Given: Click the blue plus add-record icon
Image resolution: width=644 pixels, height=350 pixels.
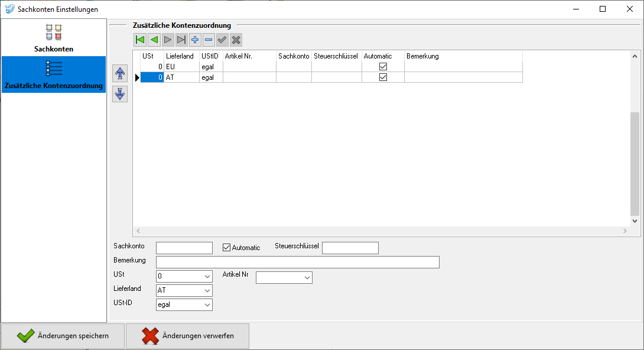Looking at the screenshot, I should (195, 40).
